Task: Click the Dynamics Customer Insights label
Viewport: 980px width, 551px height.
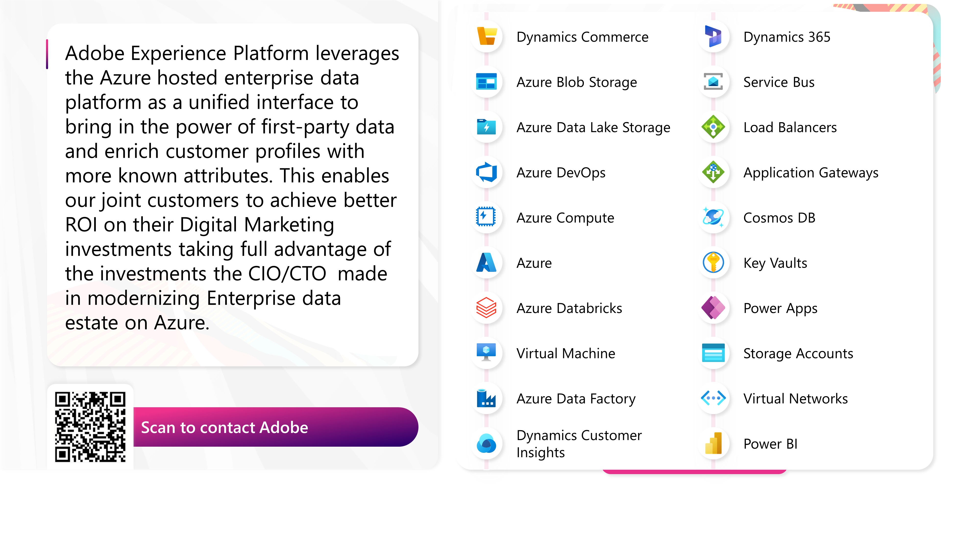Action: click(579, 444)
